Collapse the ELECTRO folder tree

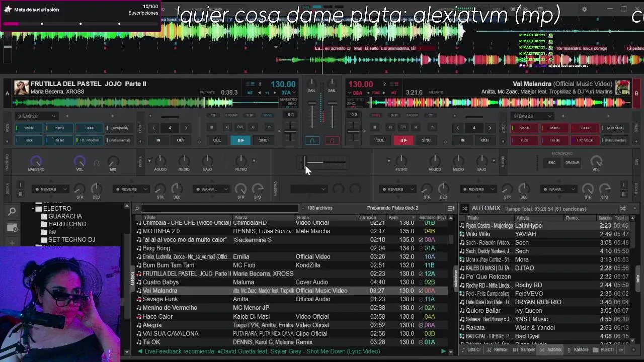33,209
